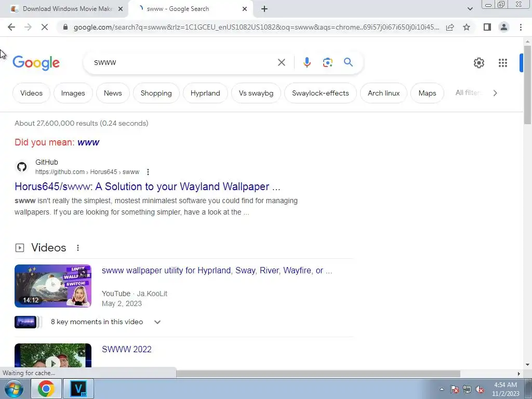Screen dimensions: 532x399
Task: Click inside the Google search box
Action: [x=183, y=62]
